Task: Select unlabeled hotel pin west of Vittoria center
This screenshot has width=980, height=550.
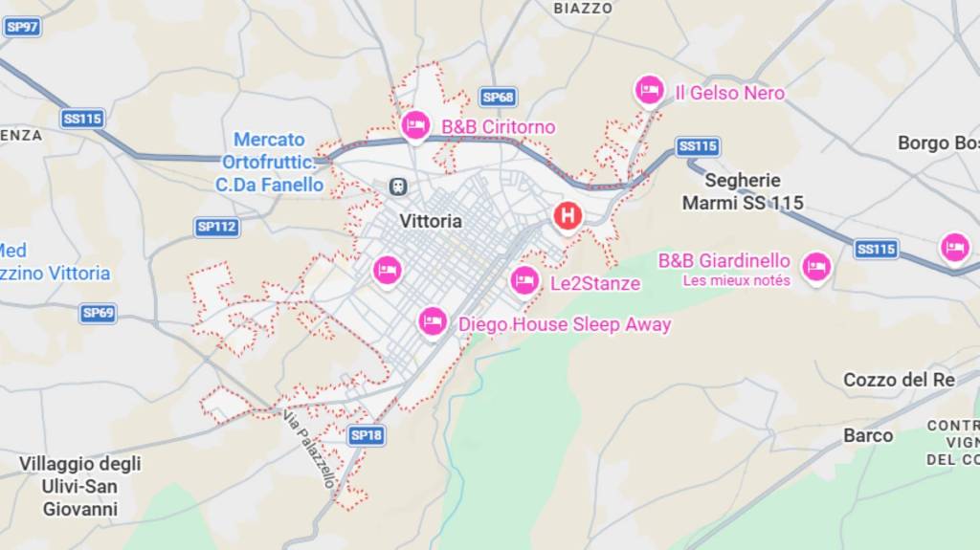Action: [x=387, y=272]
